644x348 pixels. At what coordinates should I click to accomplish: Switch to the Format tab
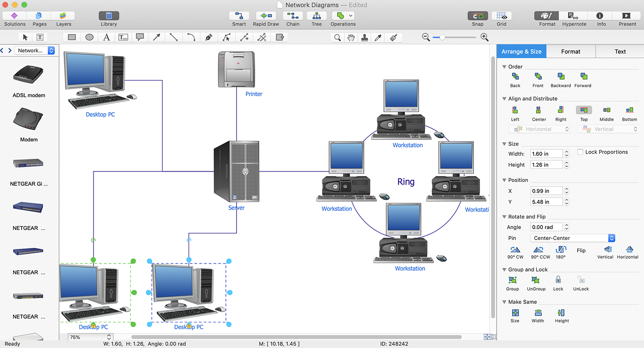pyautogui.click(x=571, y=51)
